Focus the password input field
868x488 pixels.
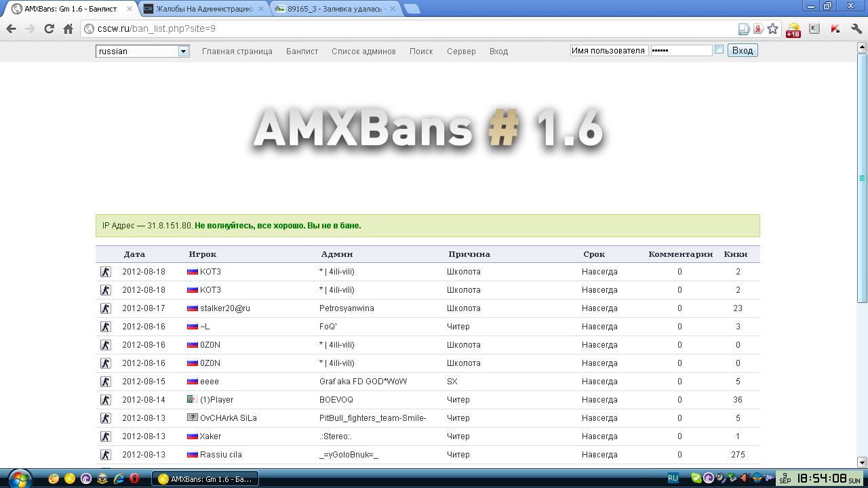click(x=681, y=50)
